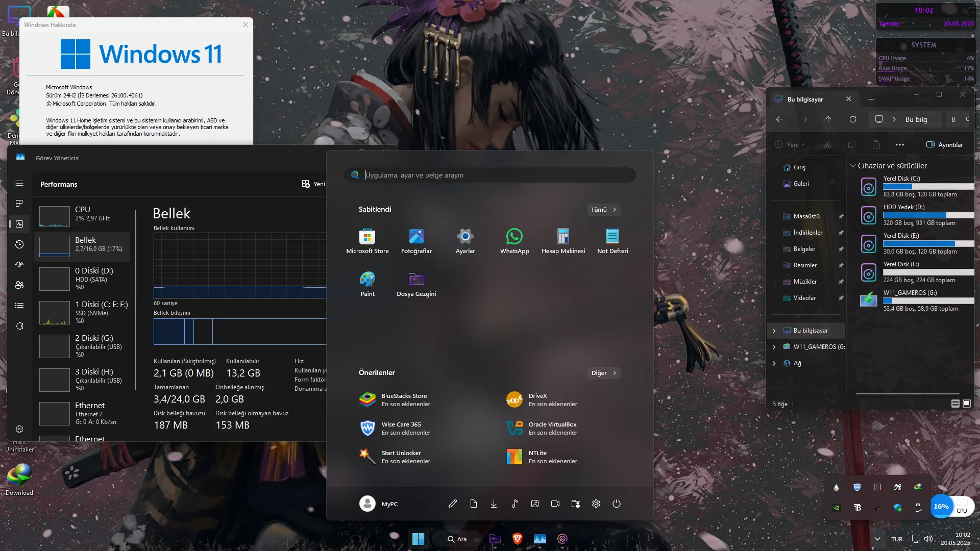Viewport: 980px width, 551px height.
Task: Open BlueStacks Store recommended item
Action: click(396, 399)
